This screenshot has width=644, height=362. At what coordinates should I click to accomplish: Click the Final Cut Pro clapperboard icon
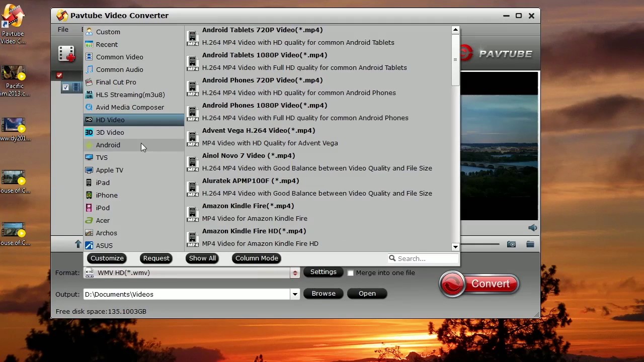tap(89, 82)
